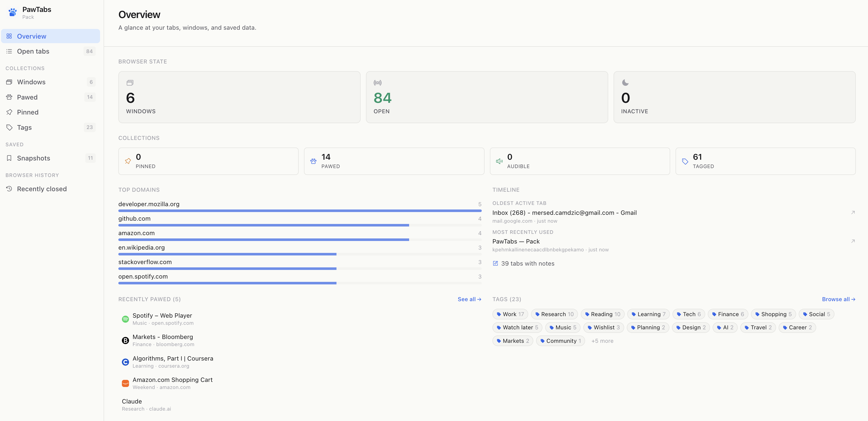The image size is (868, 421).
Task: Click the Pinned pin icon in sidebar
Action: tap(9, 112)
